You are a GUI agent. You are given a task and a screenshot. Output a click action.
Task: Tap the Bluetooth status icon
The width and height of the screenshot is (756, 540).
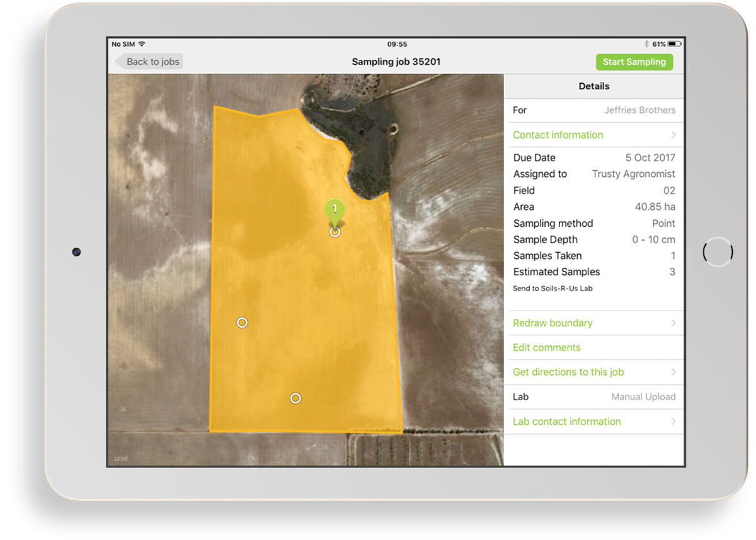pyautogui.click(x=646, y=44)
